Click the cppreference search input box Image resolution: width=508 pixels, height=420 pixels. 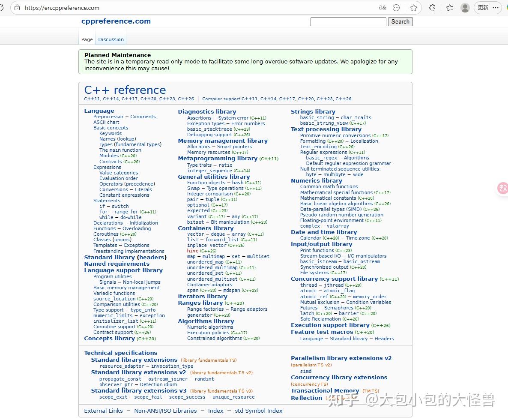click(348, 22)
